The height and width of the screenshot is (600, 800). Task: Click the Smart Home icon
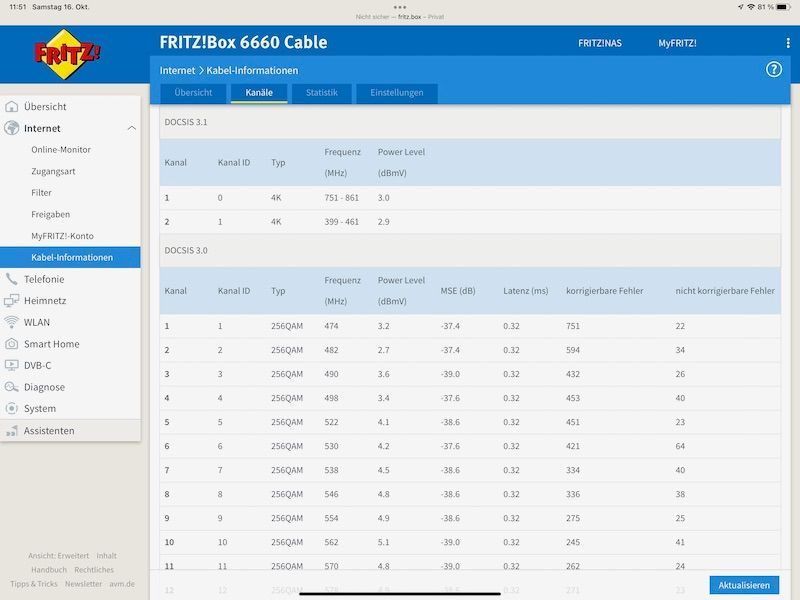[x=11, y=344]
